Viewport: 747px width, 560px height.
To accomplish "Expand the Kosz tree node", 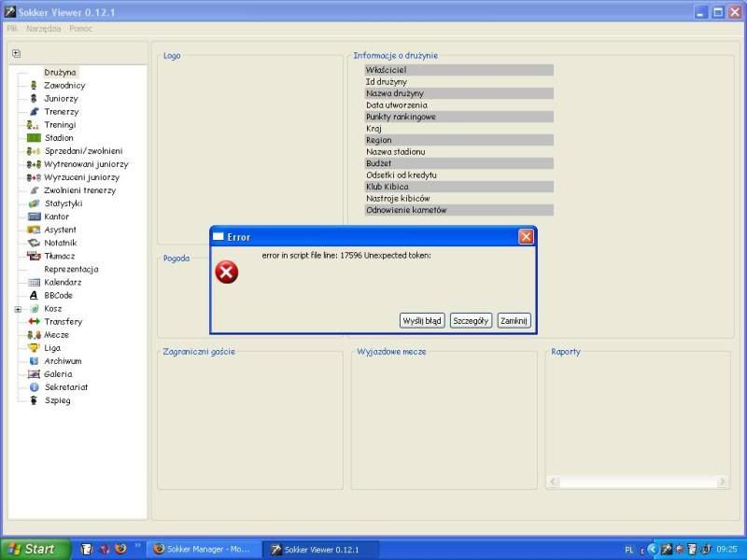I will (x=18, y=309).
